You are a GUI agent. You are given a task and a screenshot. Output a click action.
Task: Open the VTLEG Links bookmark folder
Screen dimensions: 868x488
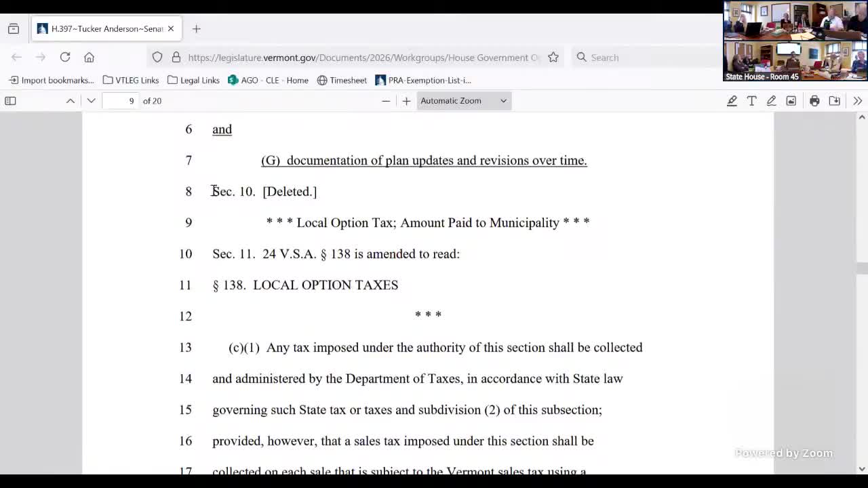(x=131, y=80)
